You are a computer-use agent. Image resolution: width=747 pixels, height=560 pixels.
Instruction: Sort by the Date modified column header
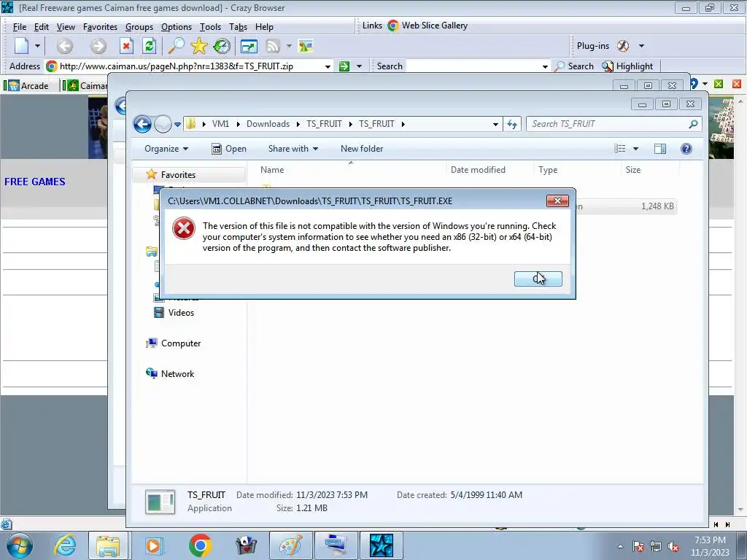tap(478, 170)
